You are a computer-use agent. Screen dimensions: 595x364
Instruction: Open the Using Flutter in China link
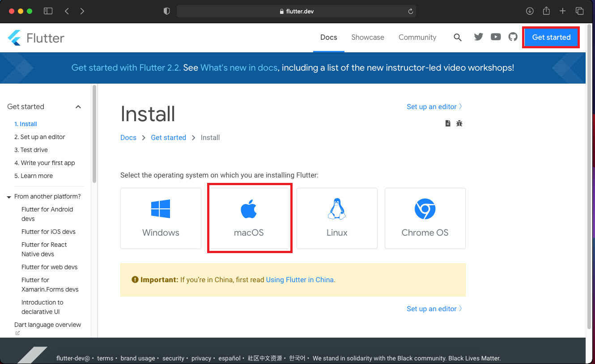300,280
